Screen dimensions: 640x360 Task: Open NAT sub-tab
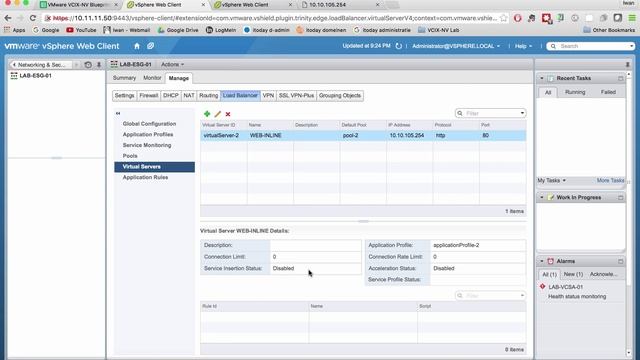click(189, 96)
